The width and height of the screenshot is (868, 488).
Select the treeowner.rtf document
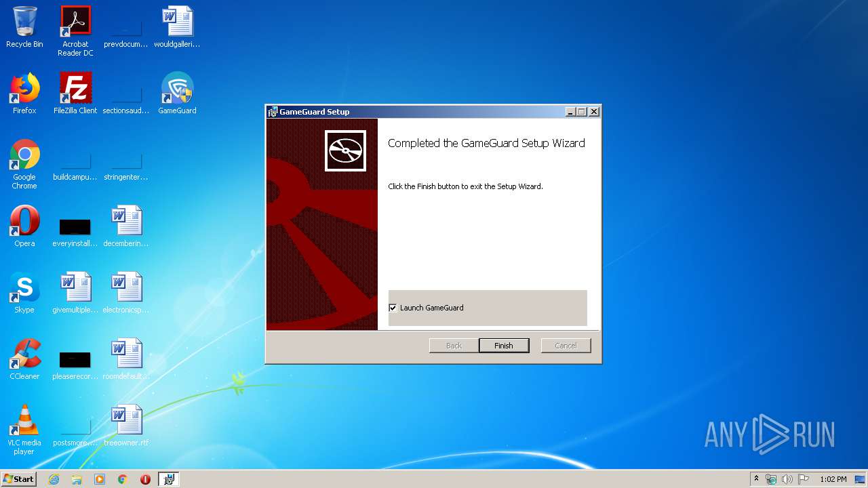tap(126, 426)
